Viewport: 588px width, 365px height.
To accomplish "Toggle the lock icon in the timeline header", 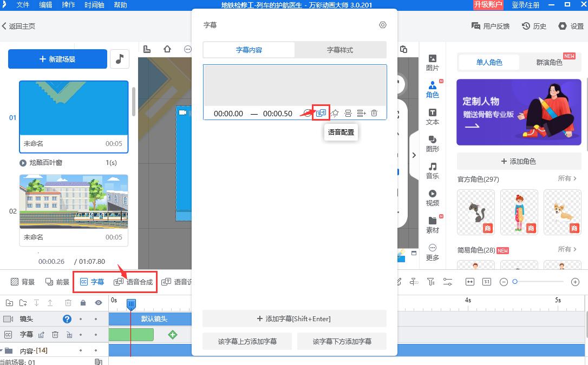I will [83, 304].
